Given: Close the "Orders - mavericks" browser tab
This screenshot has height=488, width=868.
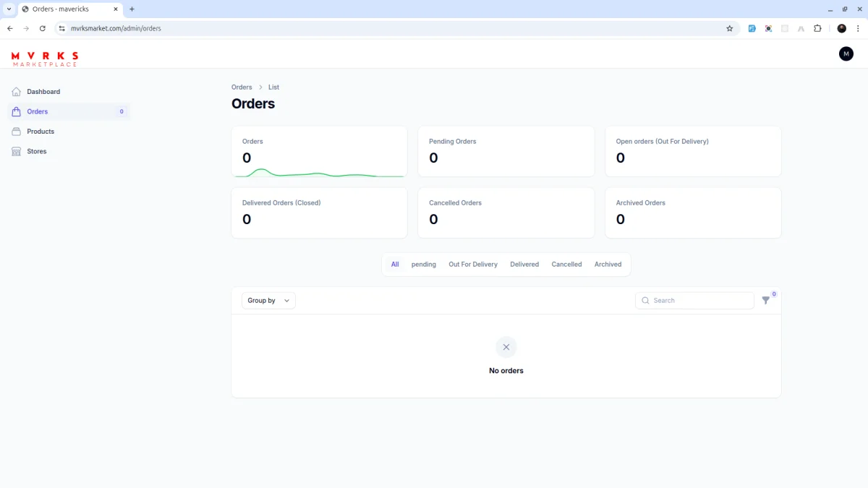Looking at the screenshot, I should 116,9.
